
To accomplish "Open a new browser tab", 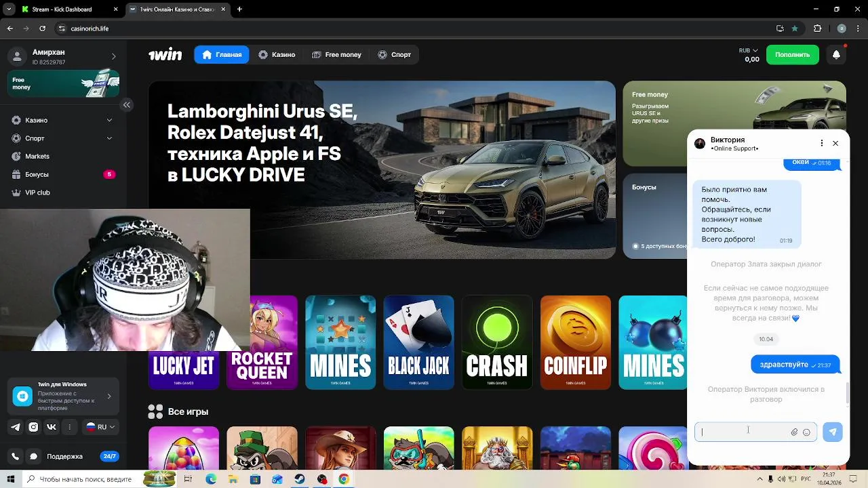I will coord(239,9).
